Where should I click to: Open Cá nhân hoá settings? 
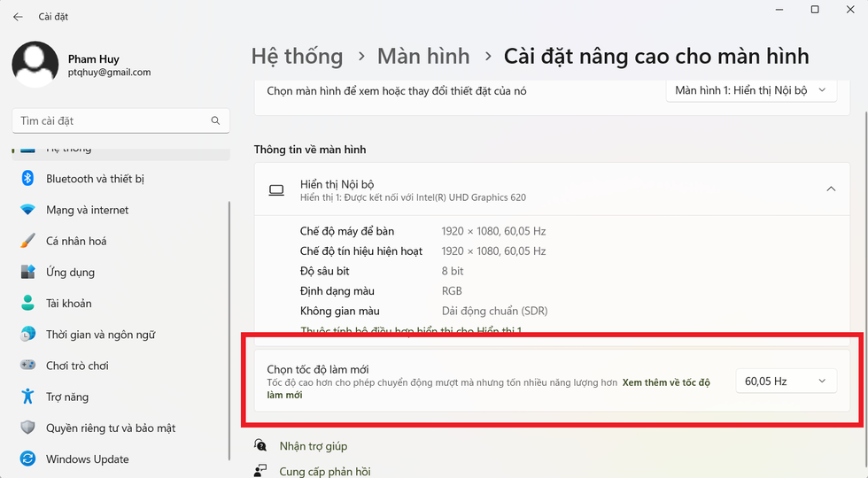click(120, 241)
